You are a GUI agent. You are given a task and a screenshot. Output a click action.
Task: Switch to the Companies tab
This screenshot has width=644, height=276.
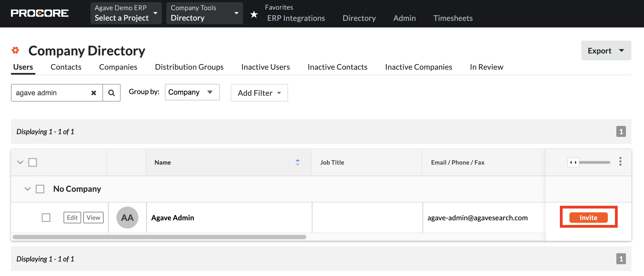coord(118,67)
